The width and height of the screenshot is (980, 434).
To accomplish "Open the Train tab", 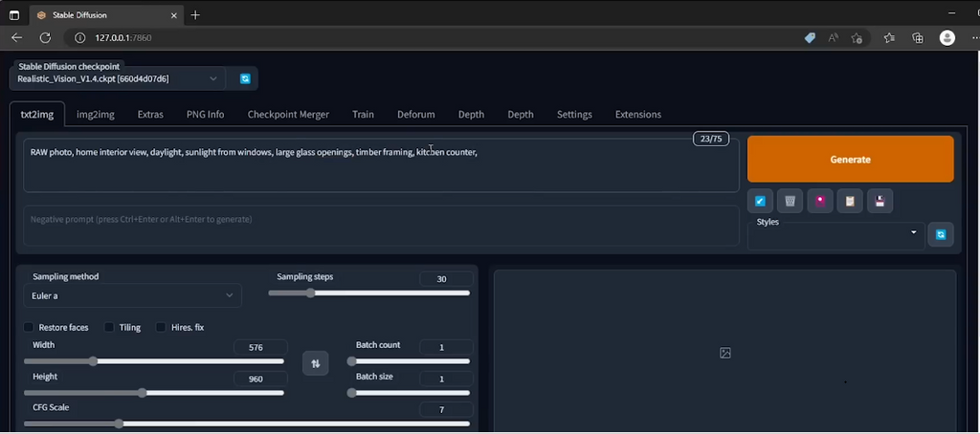I will (363, 115).
